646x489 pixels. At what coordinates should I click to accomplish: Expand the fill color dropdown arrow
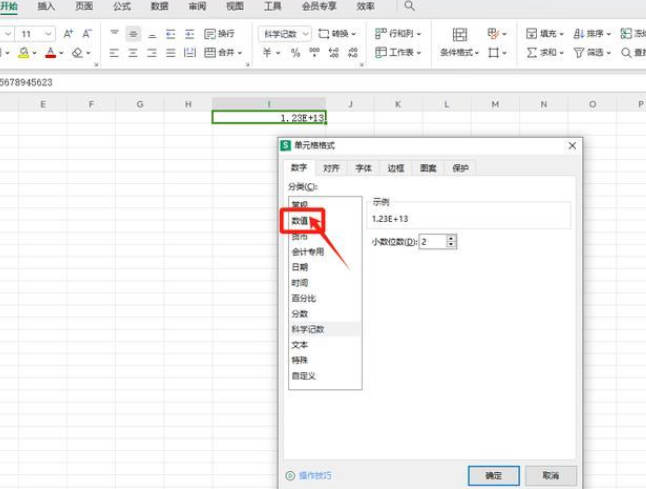[x=35, y=53]
